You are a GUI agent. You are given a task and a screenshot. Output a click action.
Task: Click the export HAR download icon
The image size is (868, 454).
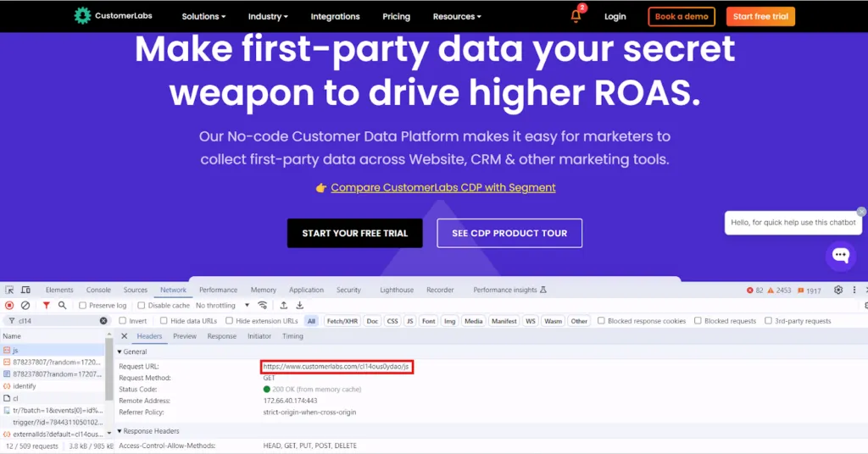299,305
